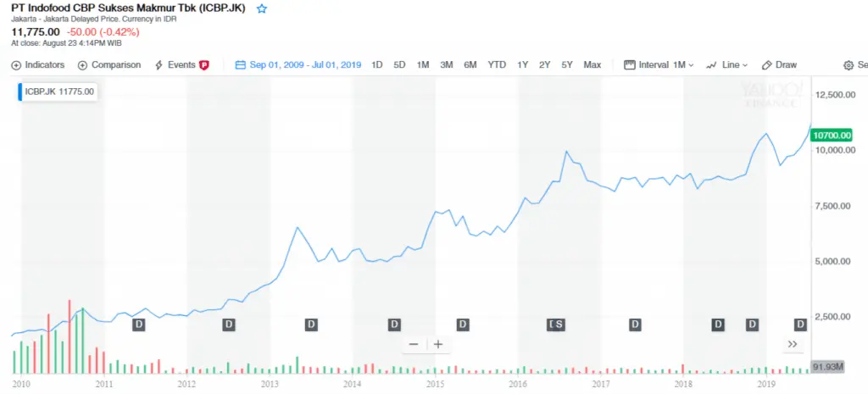Click the dividend marker in 2014
This screenshot has width=868, height=394.
[394, 325]
